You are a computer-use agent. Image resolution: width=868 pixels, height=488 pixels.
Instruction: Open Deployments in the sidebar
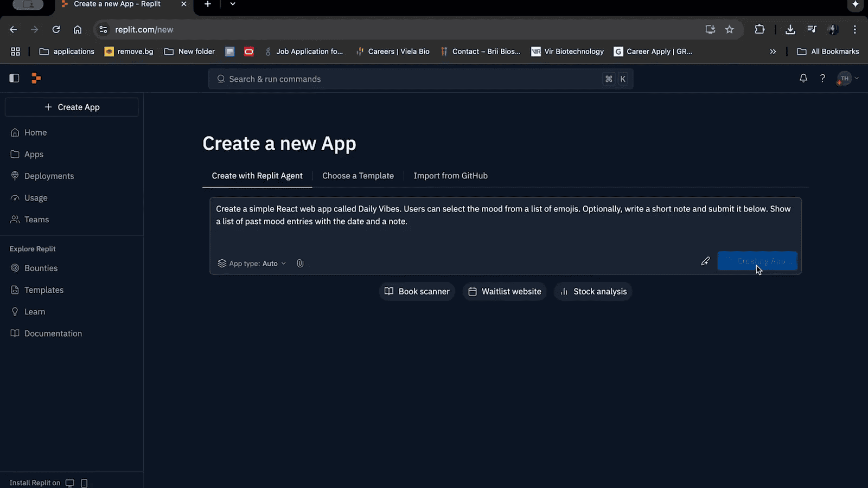point(49,176)
